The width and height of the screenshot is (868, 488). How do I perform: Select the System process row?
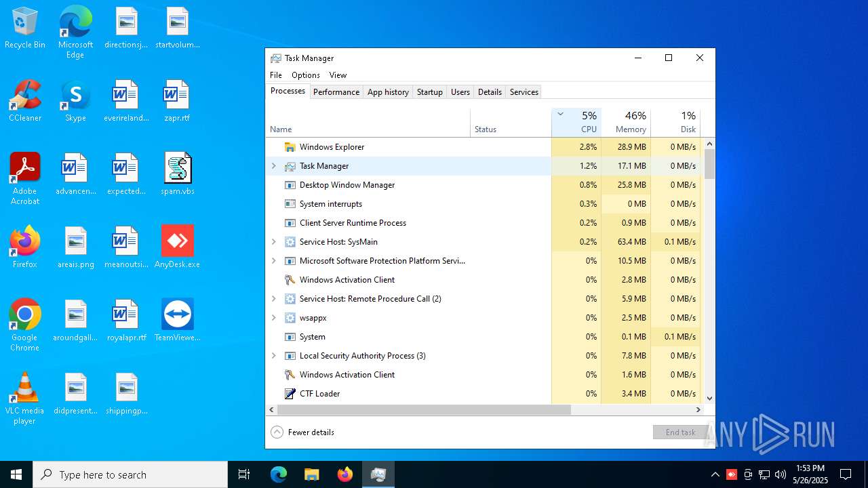point(485,337)
